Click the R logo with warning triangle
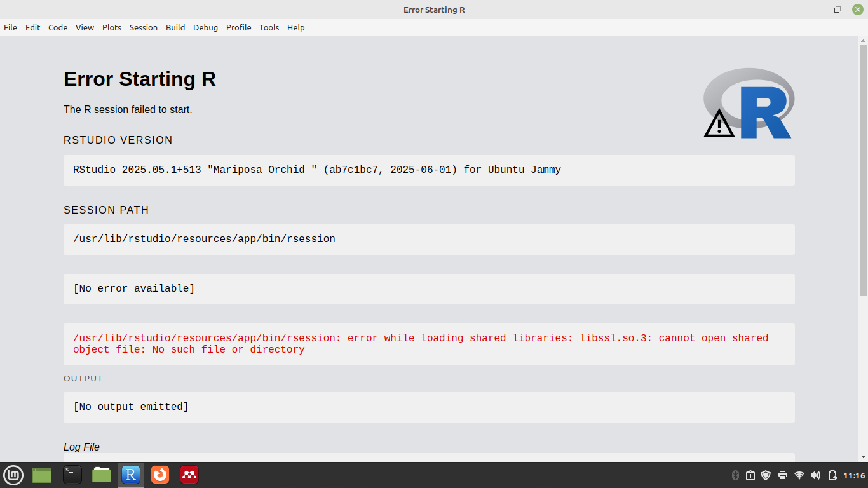The image size is (868, 488). coord(749,103)
